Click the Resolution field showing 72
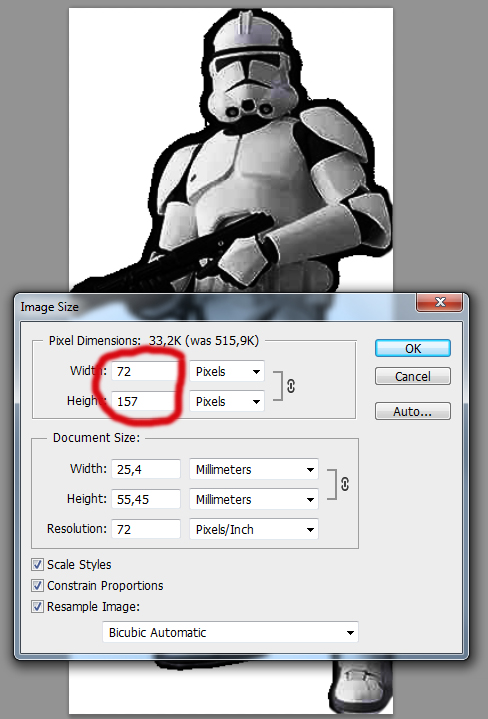 [146, 529]
